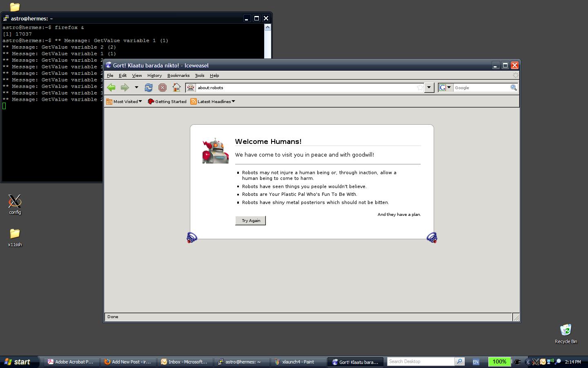Viewport: 588px width, 368px height.
Task: Click the Windows Start button
Action: coord(18,362)
